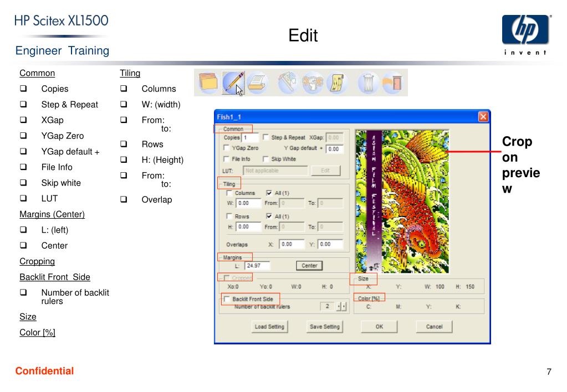
Task: Click the Cropping heading in the list
Action: pyautogui.click(x=37, y=261)
